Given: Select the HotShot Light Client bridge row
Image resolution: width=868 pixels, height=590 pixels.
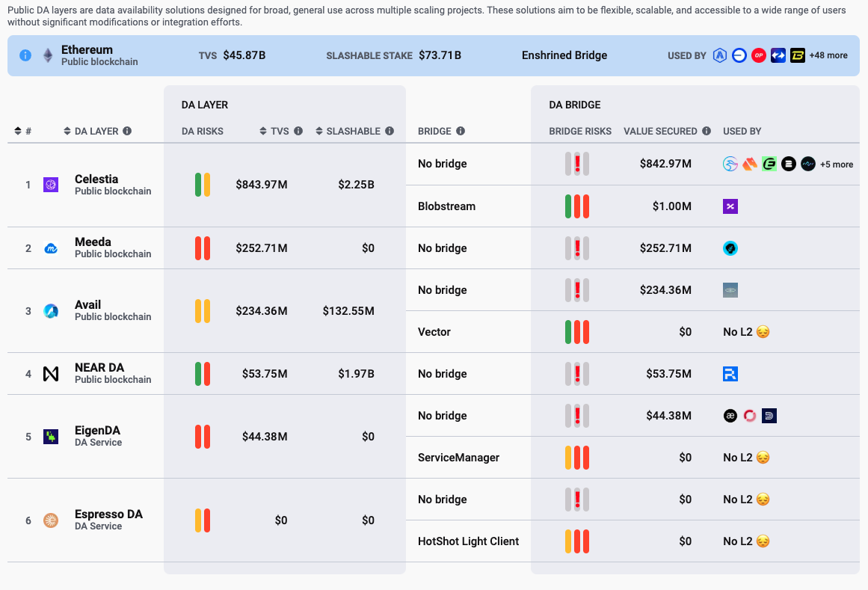Looking at the screenshot, I should 632,541.
